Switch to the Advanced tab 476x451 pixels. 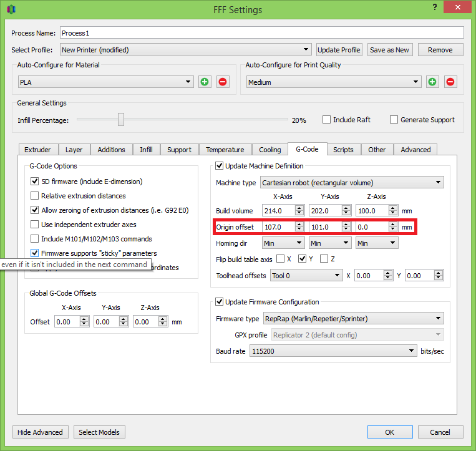415,150
